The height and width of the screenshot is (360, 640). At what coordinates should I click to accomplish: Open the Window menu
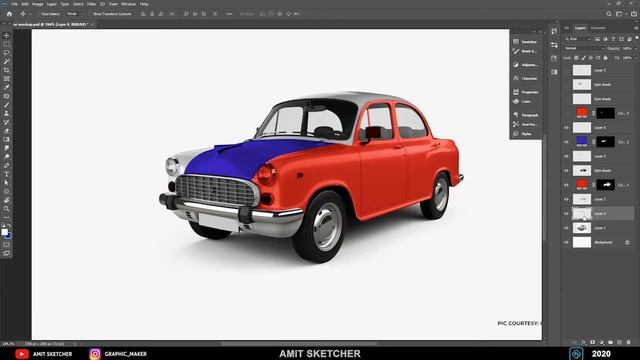coord(128,4)
